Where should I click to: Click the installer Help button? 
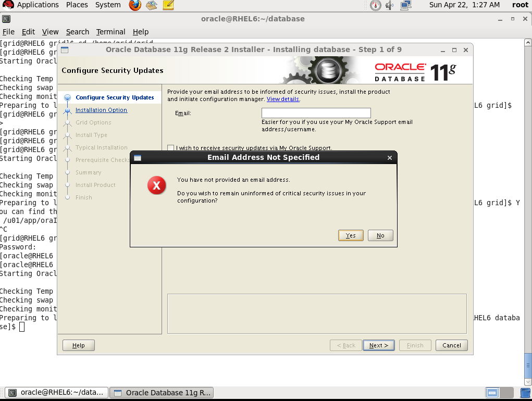pyautogui.click(x=78, y=345)
